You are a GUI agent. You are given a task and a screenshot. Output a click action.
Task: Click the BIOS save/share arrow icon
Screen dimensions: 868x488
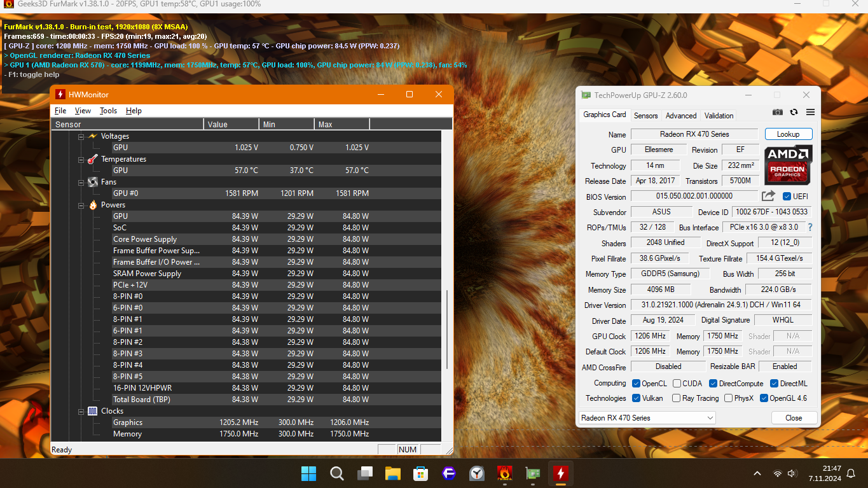click(768, 196)
